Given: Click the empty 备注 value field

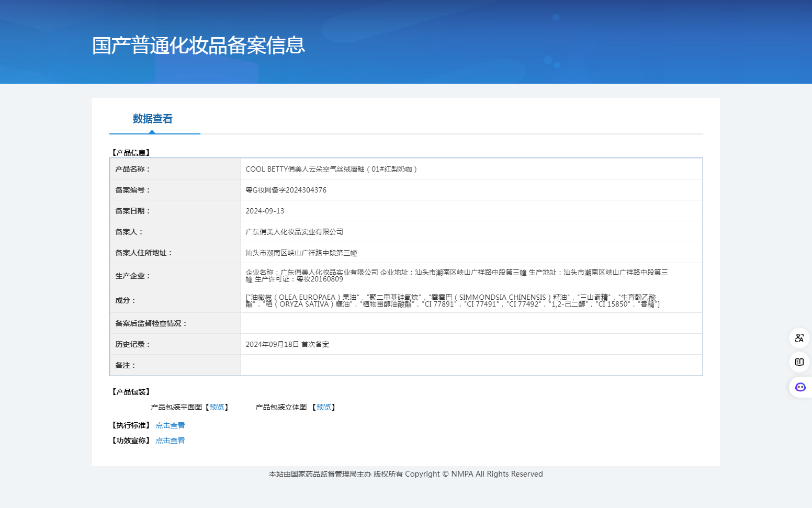Looking at the screenshot, I should click(x=471, y=365).
